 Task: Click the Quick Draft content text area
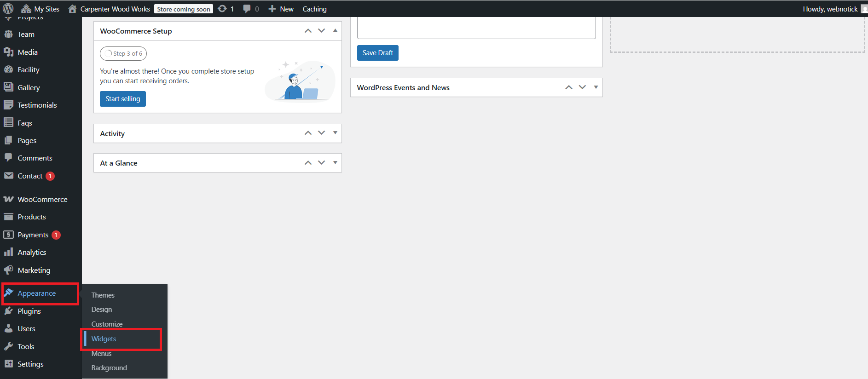[476, 28]
